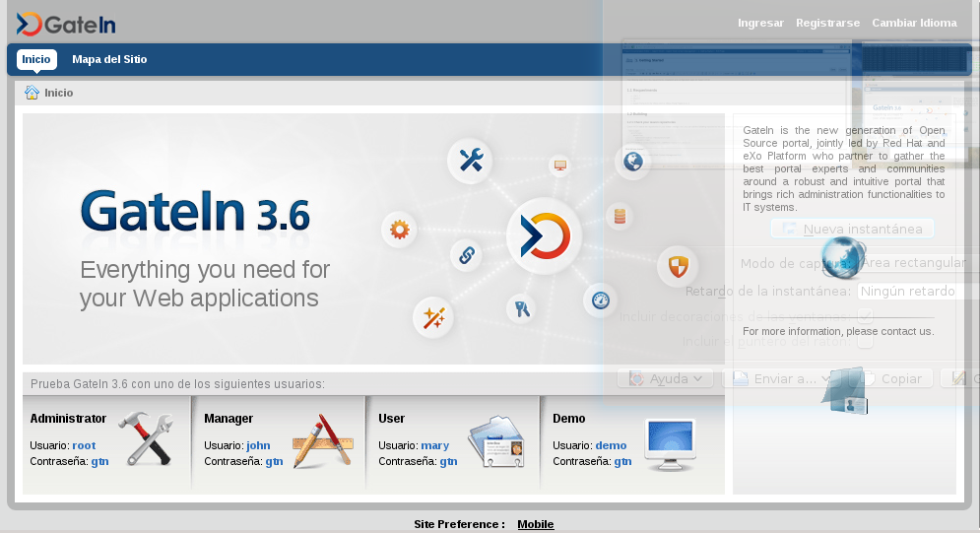Click the central GateIn emblem in the banner
This screenshot has height=533, width=980.
[x=545, y=236]
